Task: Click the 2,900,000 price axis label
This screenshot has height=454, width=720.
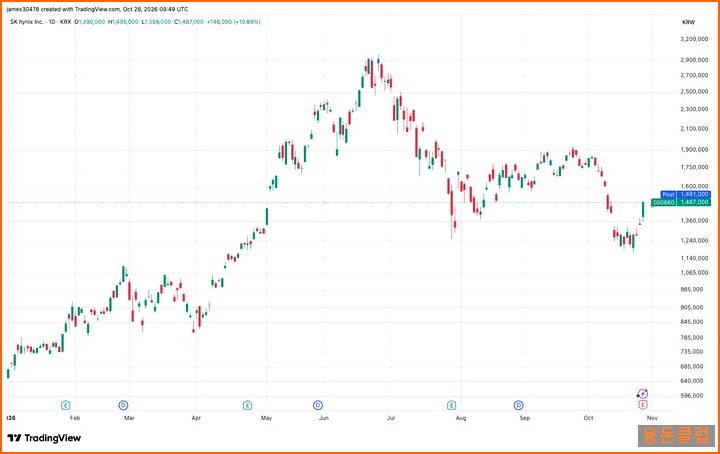Action: coord(694,60)
